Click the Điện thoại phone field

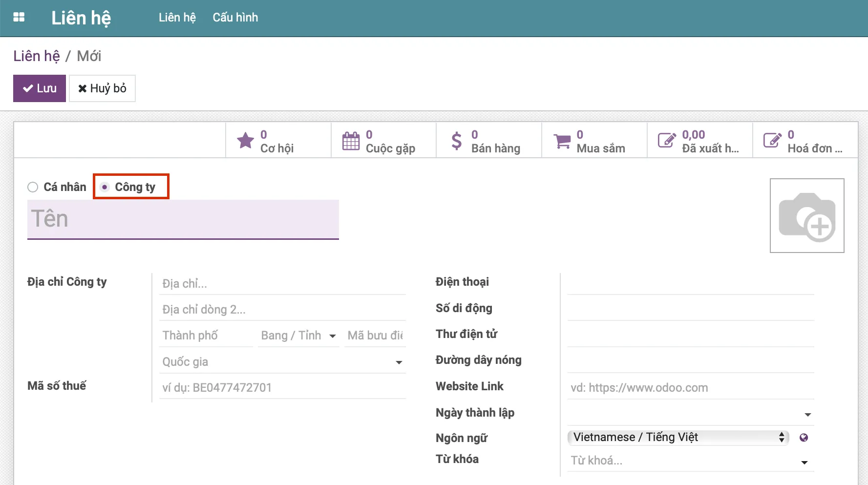[691, 284]
